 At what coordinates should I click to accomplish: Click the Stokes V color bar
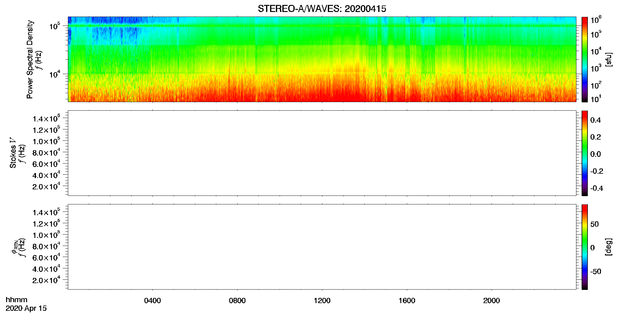[x=584, y=153]
